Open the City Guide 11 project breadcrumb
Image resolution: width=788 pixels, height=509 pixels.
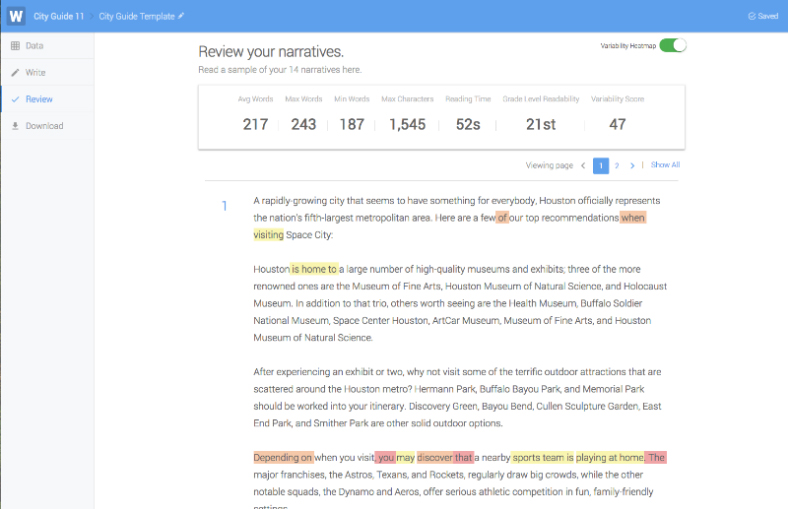(x=59, y=17)
